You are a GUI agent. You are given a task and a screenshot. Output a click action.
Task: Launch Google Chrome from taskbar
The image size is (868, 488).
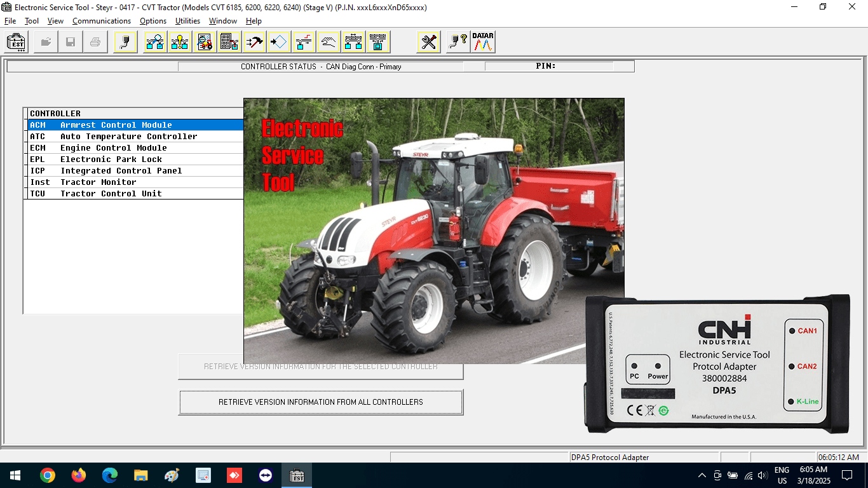click(47, 475)
